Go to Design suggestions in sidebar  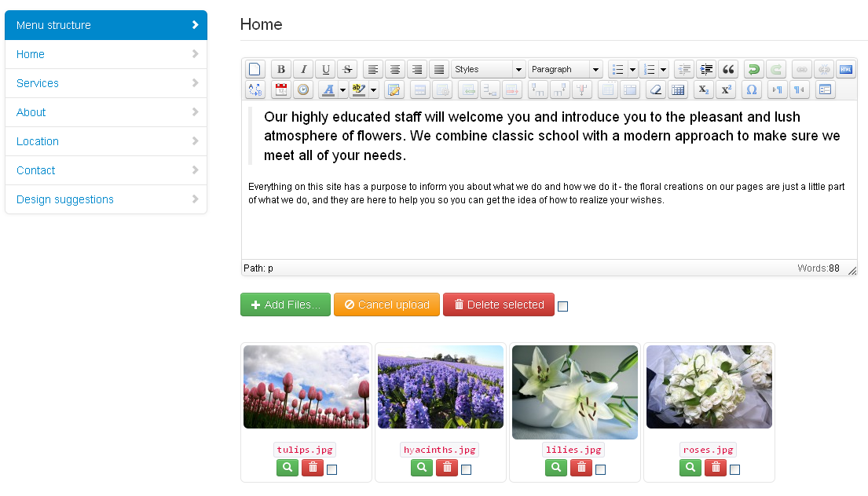(65, 199)
